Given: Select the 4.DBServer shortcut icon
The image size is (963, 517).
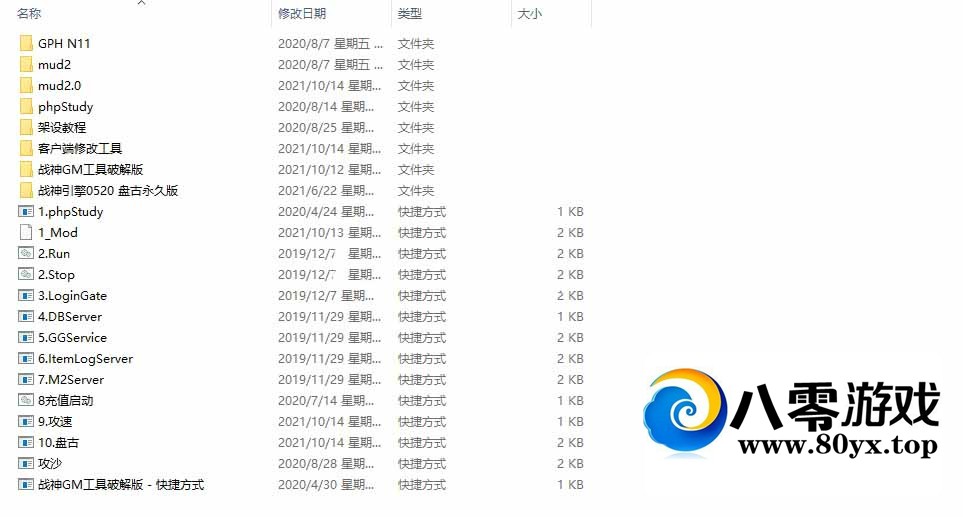Looking at the screenshot, I should click(x=26, y=316).
